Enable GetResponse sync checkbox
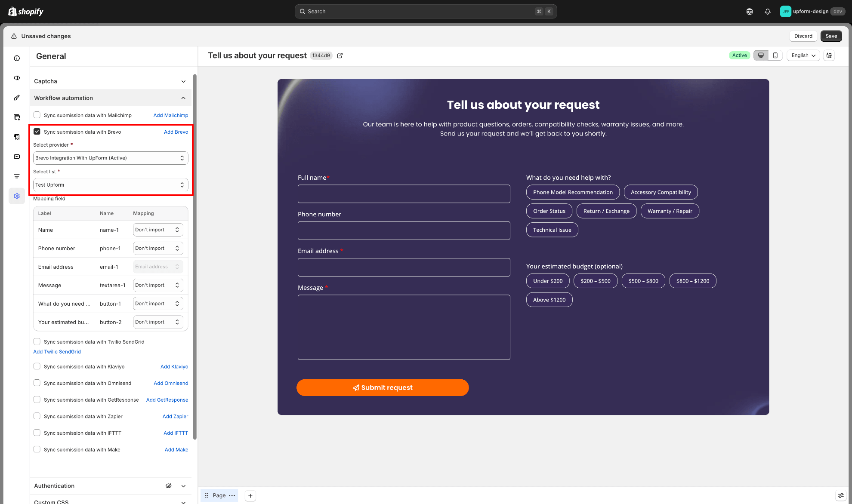This screenshot has height=504, width=852. pyautogui.click(x=37, y=400)
